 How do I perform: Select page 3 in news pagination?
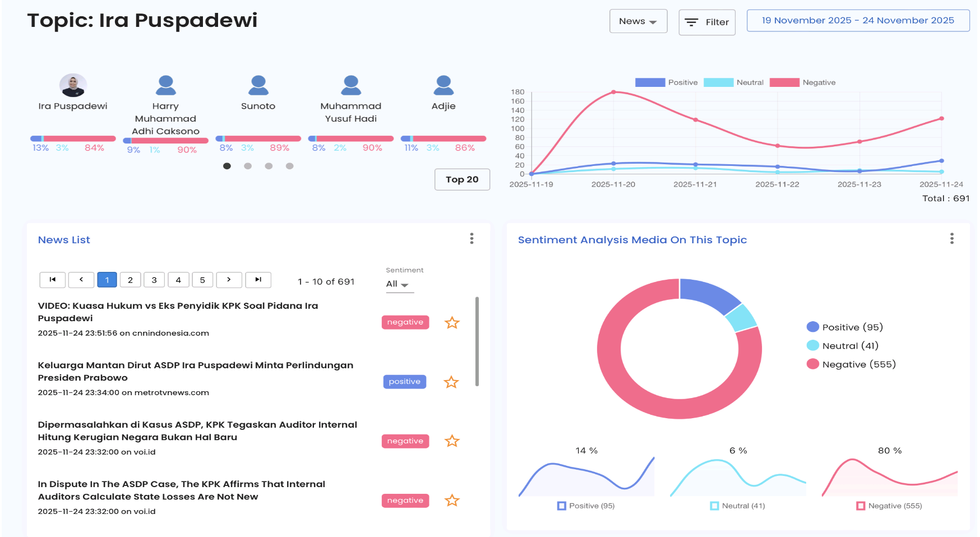point(154,280)
